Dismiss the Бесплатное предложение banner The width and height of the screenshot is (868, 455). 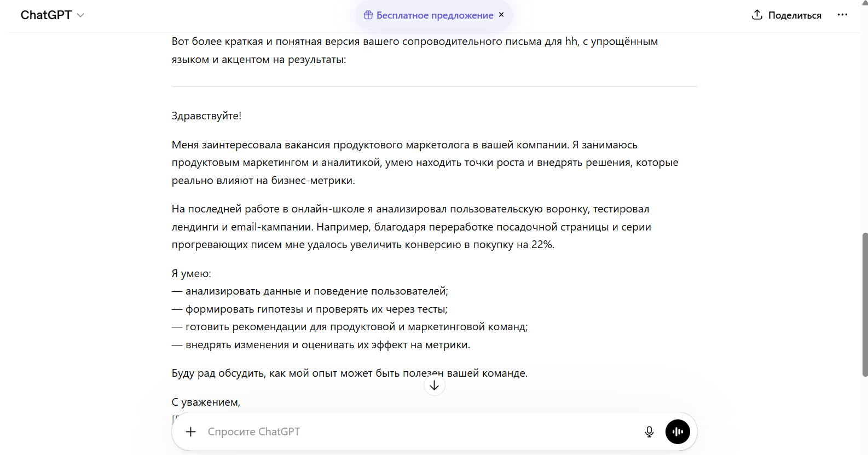click(501, 15)
